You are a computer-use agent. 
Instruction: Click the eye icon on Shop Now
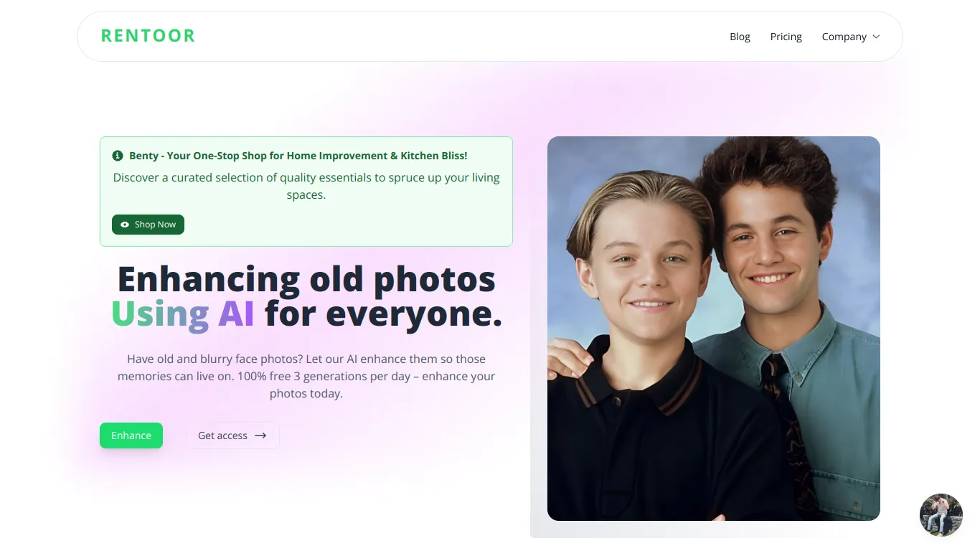125,225
